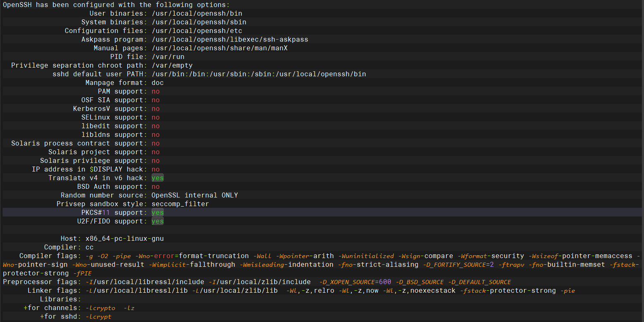Click the 'Privsep sandbox style:' label
The image size is (644, 322).
pyautogui.click(x=102, y=204)
